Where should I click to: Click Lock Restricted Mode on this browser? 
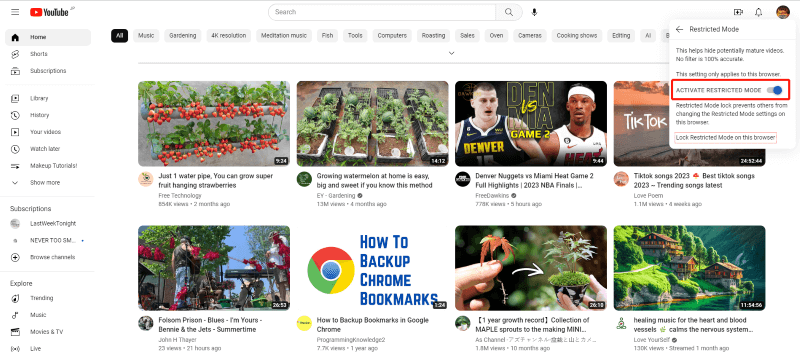point(725,138)
